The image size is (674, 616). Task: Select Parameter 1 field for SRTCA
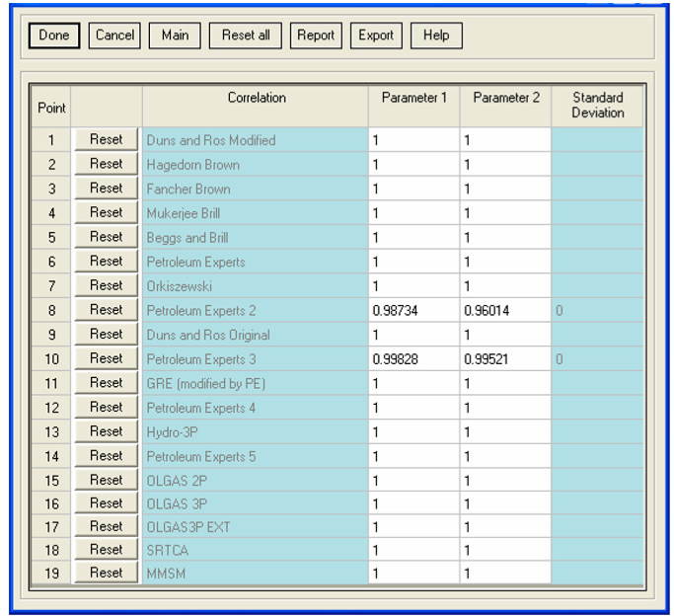click(413, 550)
